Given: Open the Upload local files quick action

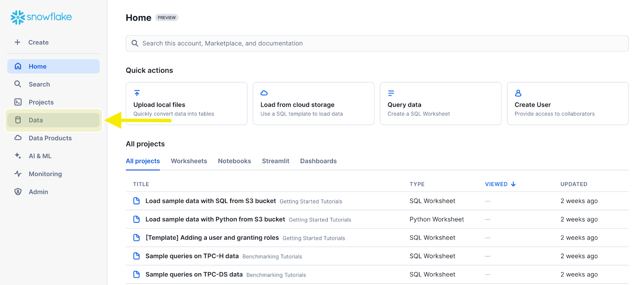Looking at the screenshot, I should (x=186, y=104).
